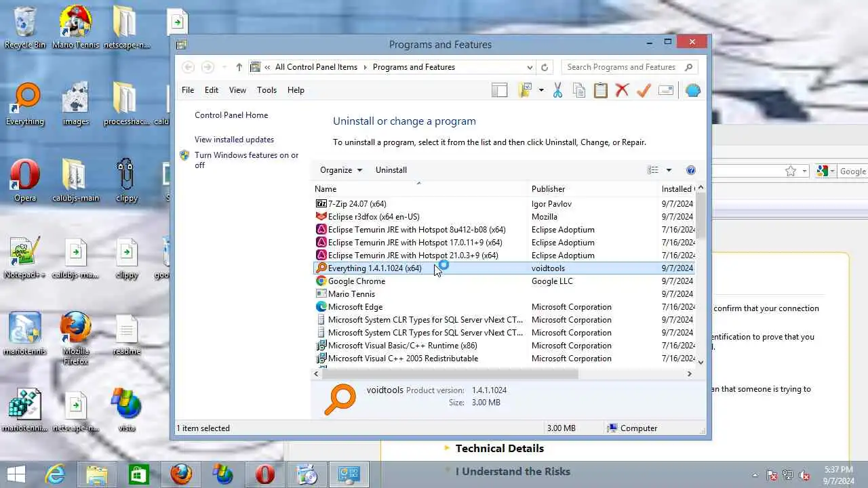The height and width of the screenshot is (488, 868).
Task: Open View installed updates link
Action: (x=234, y=140)
